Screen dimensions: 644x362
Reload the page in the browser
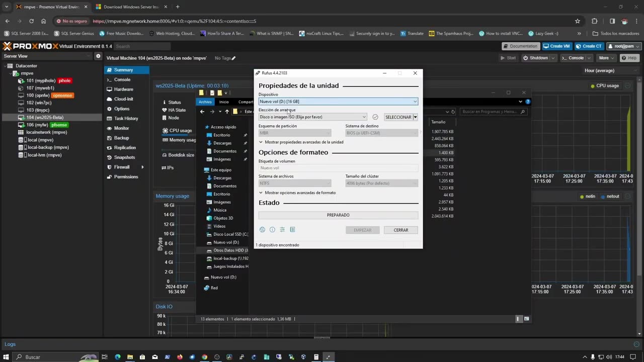tap(31, 21)
